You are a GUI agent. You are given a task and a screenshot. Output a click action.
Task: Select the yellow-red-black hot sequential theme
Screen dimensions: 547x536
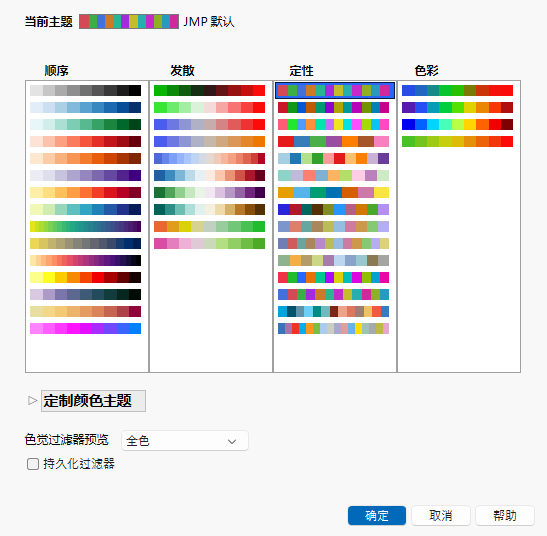[85, 277]
